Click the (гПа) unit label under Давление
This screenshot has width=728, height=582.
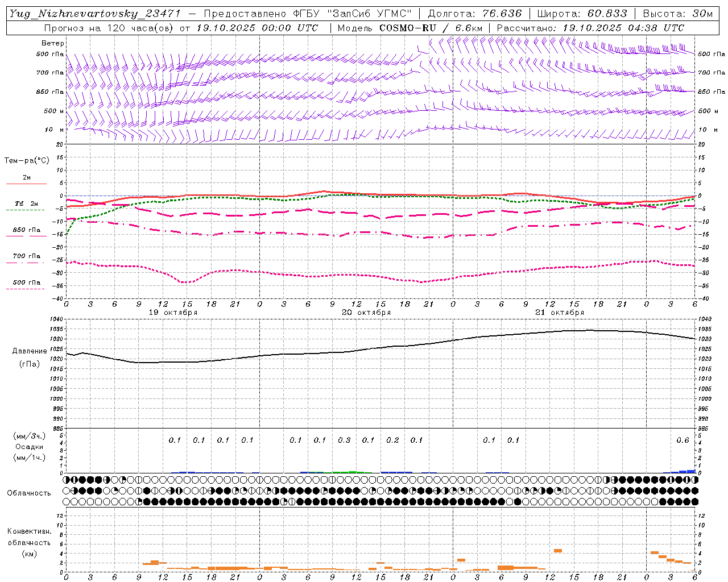coord(28,364)
